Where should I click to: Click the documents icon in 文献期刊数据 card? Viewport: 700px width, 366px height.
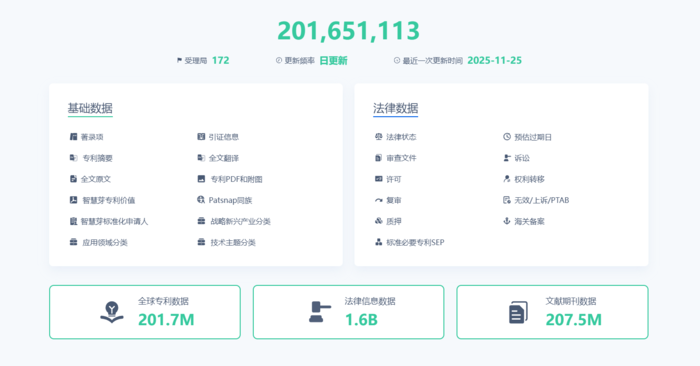(518, 312)
